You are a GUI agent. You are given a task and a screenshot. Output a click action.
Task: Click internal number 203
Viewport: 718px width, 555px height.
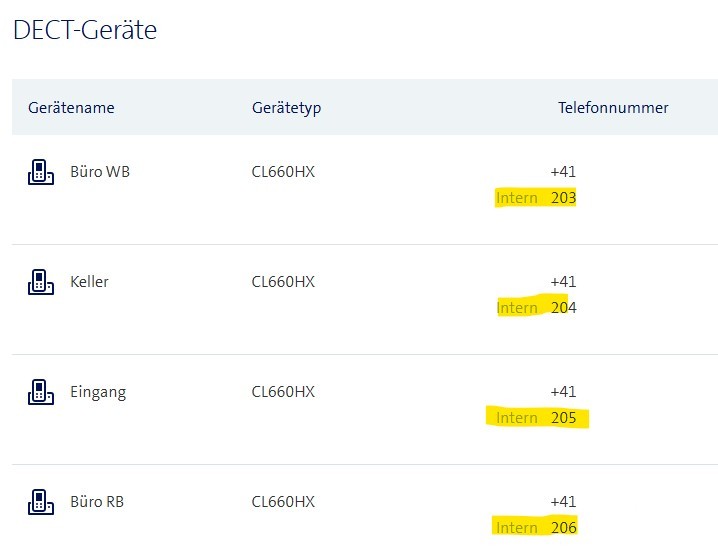point(563,198)
